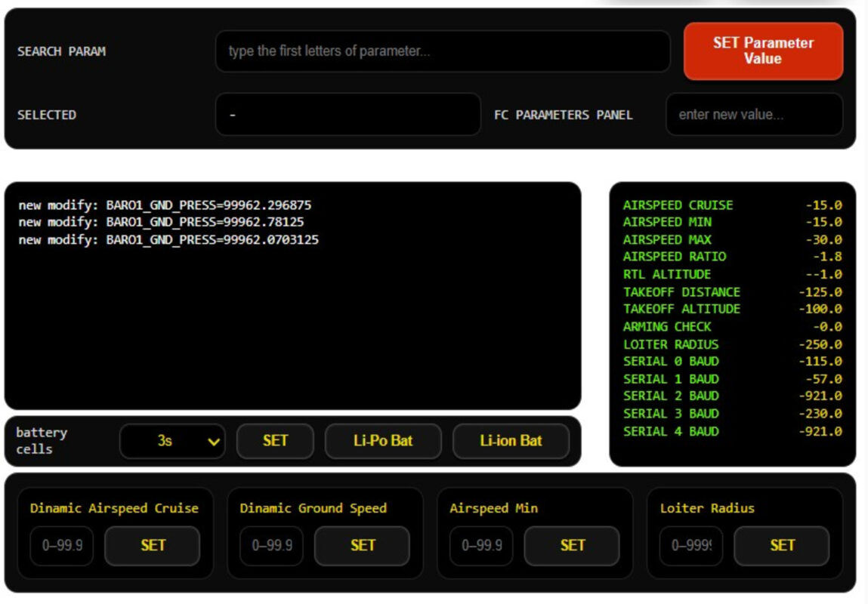Click the Dinamic Airspeed Cruise input field

tap(61, 545)
